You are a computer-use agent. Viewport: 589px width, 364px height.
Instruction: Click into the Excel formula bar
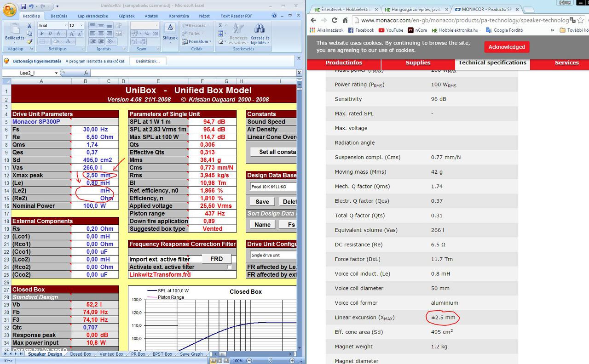click(x=193, y=73)
